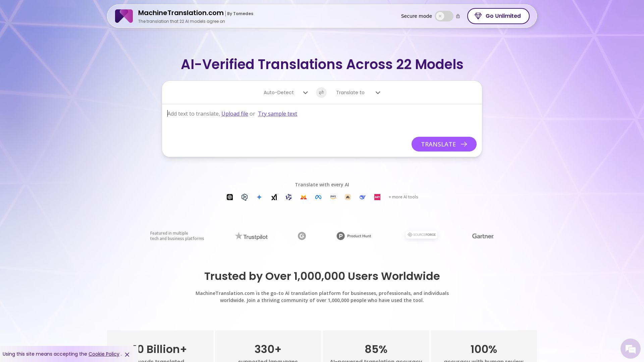Click the AI21 pink logo icon
644x362 pixels.
tap(377, 197)
